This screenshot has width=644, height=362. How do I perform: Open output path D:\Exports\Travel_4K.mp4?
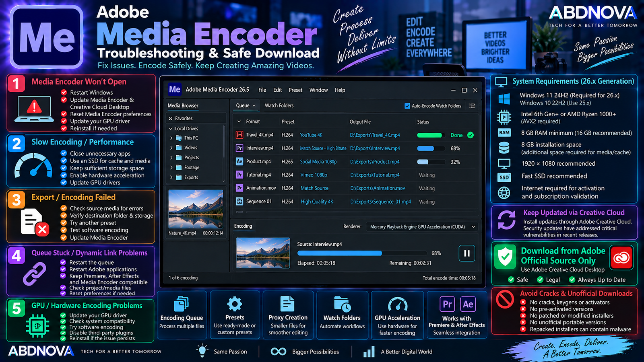pyautogui.click(x=375, y=135)
